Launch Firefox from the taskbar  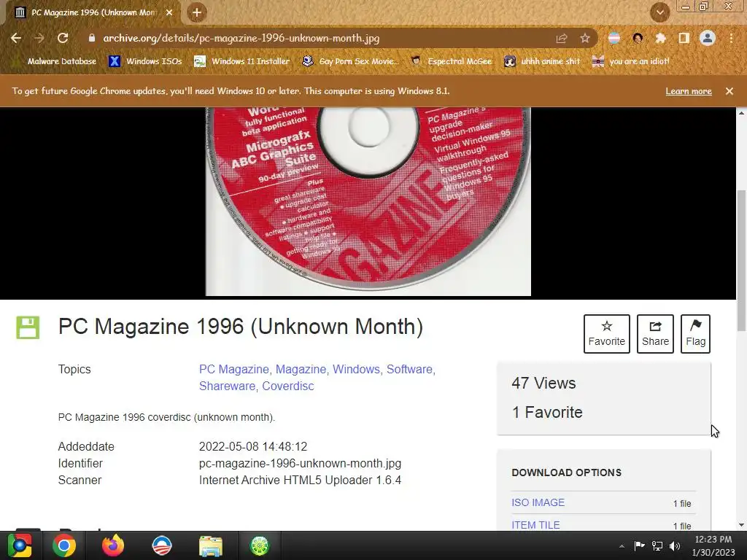[x=113, y=545]
